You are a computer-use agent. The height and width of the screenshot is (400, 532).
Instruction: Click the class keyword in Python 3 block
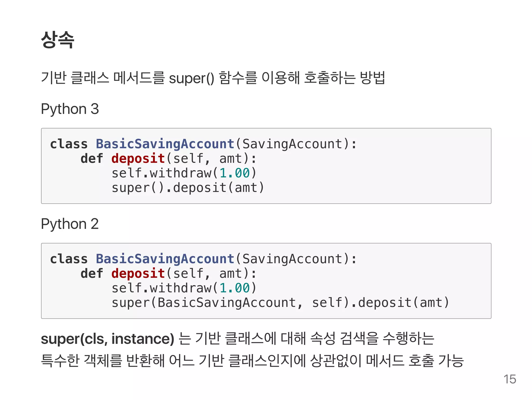click(69, 144)
